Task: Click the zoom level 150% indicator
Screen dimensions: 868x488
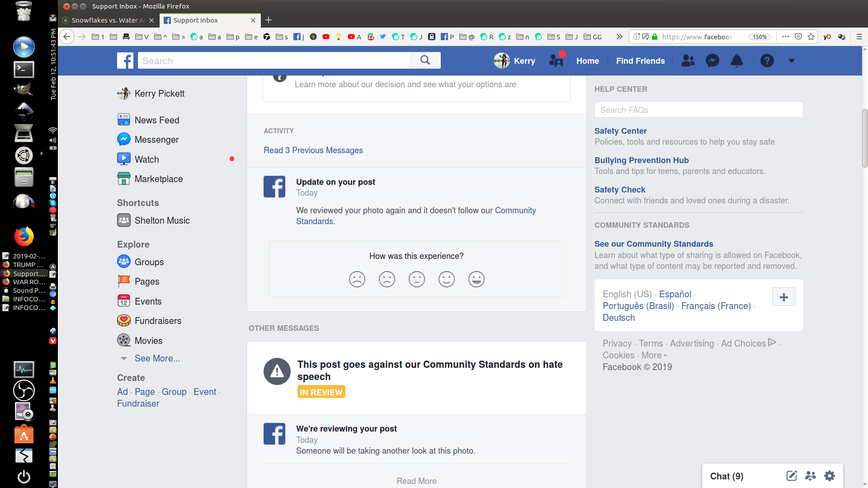Action: point(759,37)
